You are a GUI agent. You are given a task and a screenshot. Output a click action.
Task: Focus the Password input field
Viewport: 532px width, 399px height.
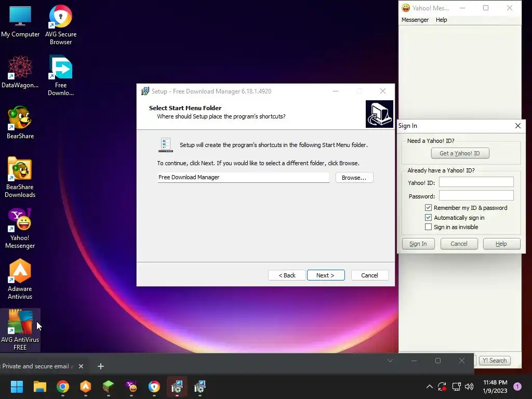point(476,195)
